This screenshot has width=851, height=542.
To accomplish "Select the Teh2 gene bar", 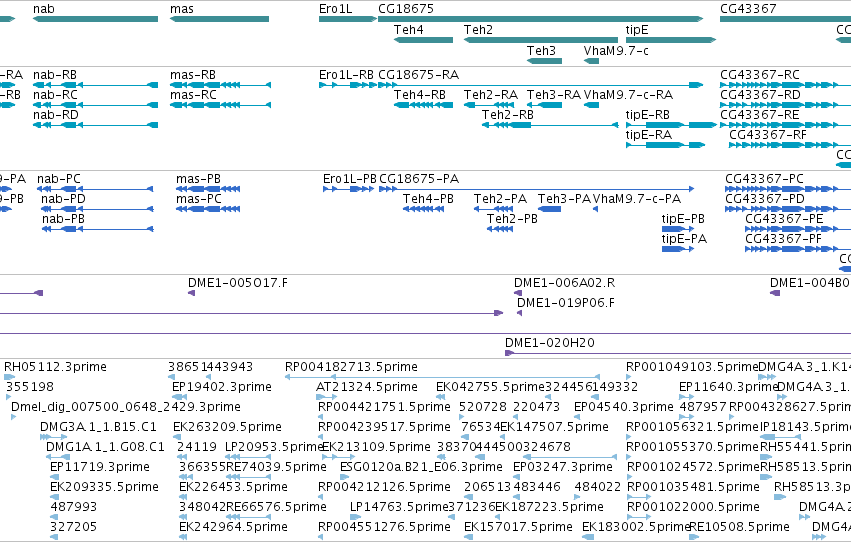I will pyautogui.click(x=541, y=40).
